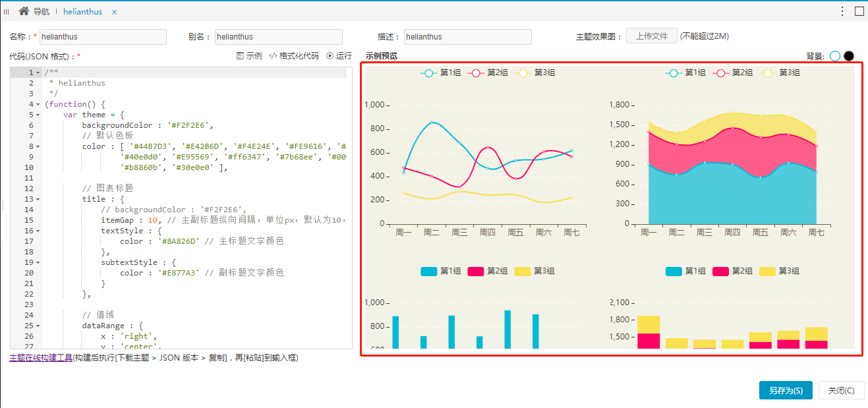Choose the black background color circle
868x408 pixels.
click(849, 56)
